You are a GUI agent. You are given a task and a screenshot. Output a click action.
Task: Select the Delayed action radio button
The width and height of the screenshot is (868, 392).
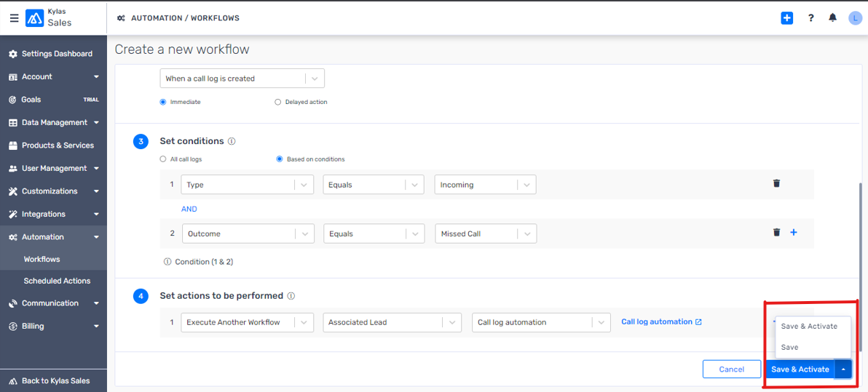(277, 103)
